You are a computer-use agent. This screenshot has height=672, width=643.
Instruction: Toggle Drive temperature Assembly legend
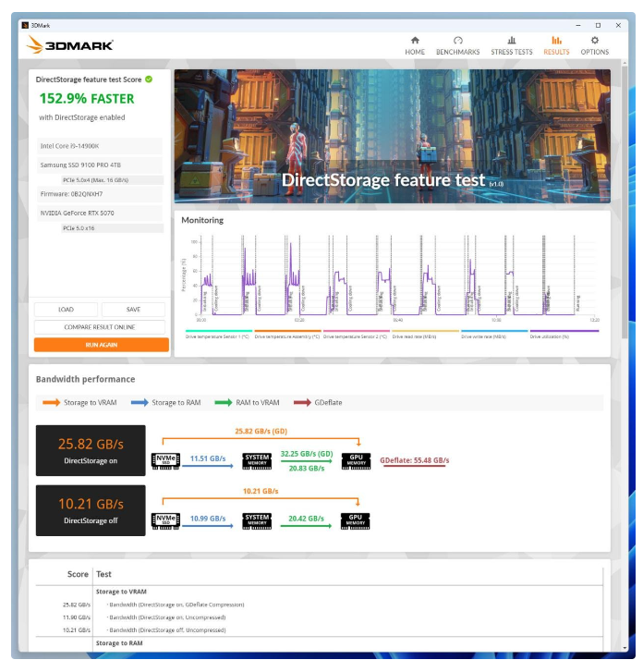287,334
